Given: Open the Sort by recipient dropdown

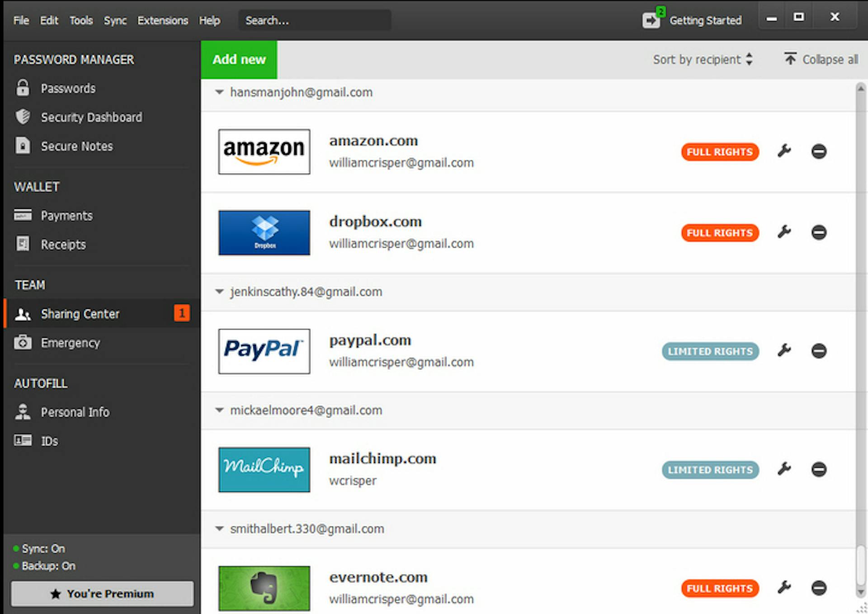Looking at the screenshot, I should [703, 59].
